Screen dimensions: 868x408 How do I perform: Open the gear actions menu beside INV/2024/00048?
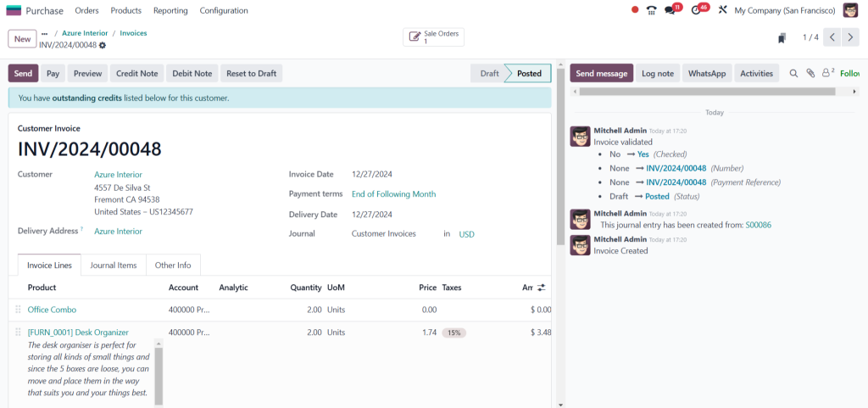103,46
